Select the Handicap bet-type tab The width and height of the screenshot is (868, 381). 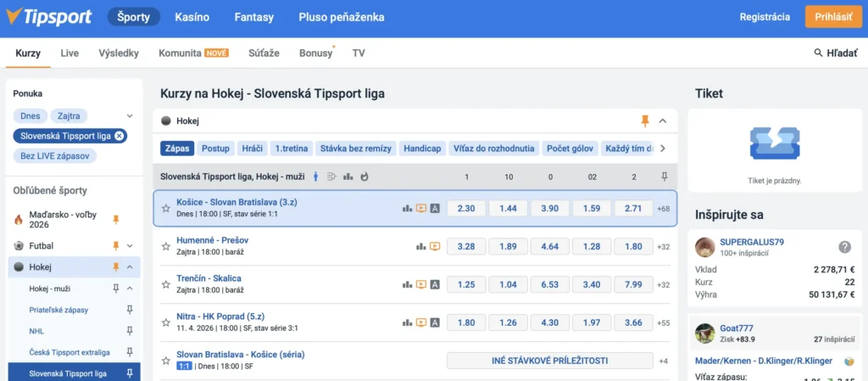422,148
